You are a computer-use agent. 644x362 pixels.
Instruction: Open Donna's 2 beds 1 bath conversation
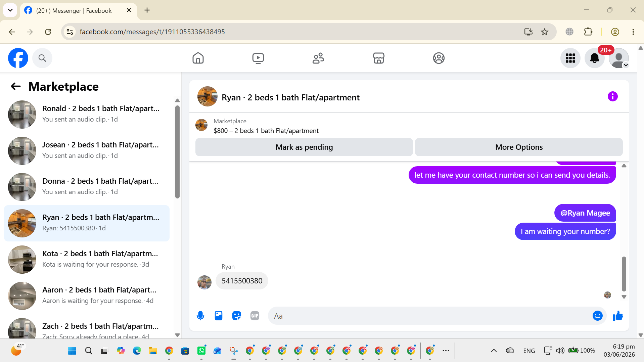(87, 187)
